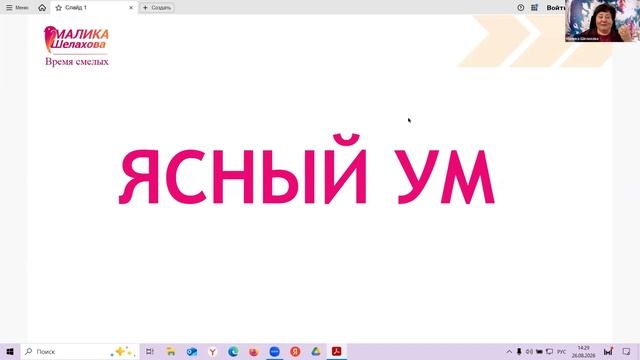Switch the РУС input language indicator
Viewport: 640px width, 360px height.
[562, 351]
